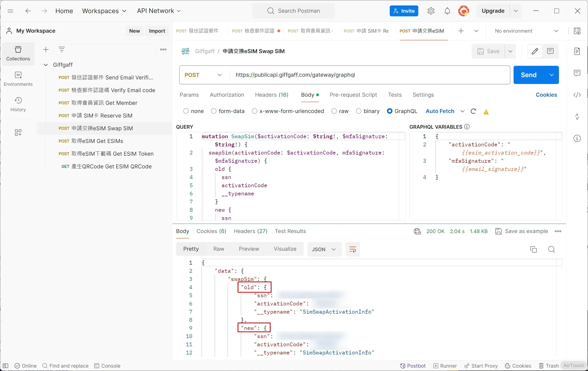Click the edit pencil icon near Save
The image size is (588, 371).
tap(535, 51)
